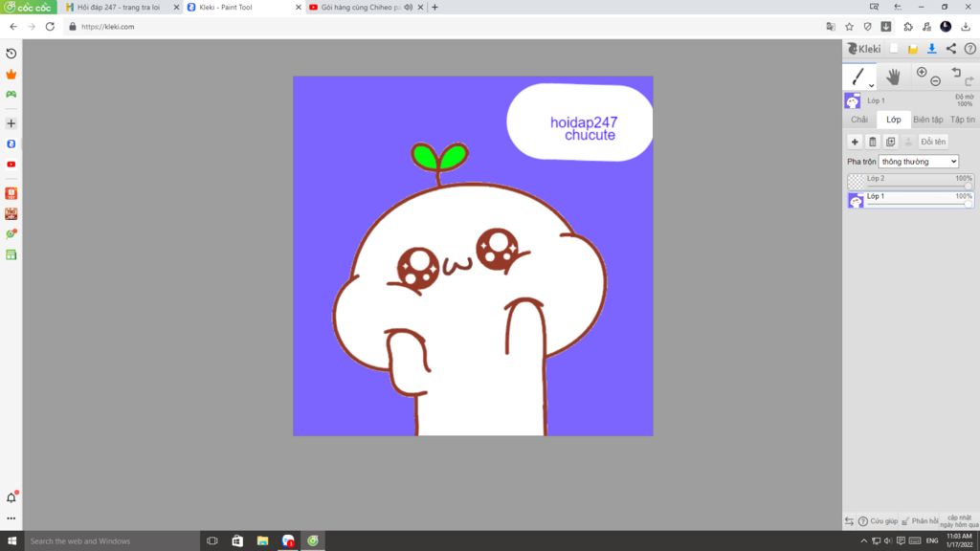Switch to the Lớp tab

point(894,120)
